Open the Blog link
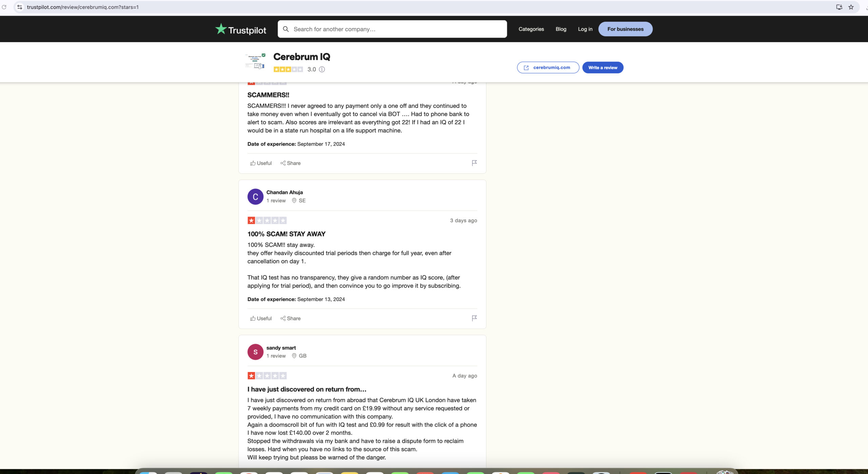The image size is (868, 474). click(561, 29)
